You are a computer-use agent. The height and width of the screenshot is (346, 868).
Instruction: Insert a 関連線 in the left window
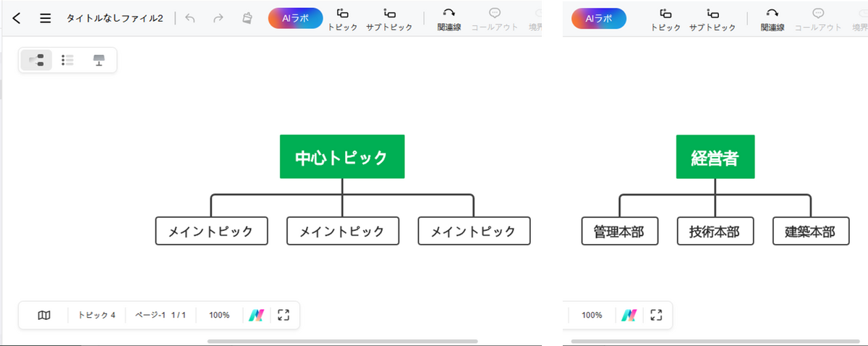coord(449,20)
